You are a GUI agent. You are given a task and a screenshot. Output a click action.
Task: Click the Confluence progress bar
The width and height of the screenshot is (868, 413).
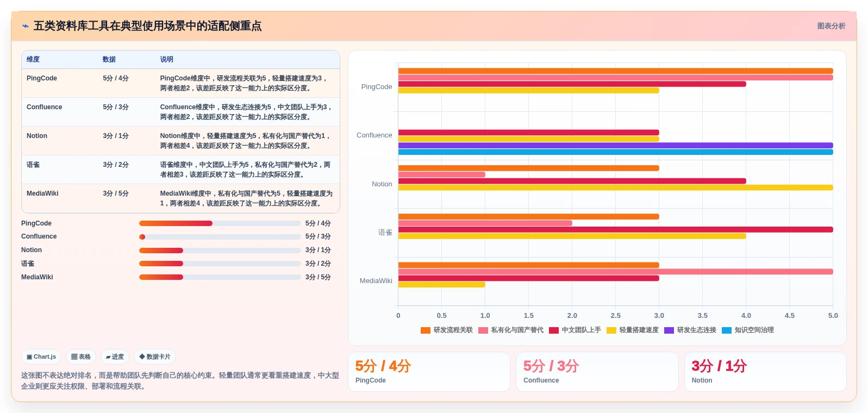220,237
